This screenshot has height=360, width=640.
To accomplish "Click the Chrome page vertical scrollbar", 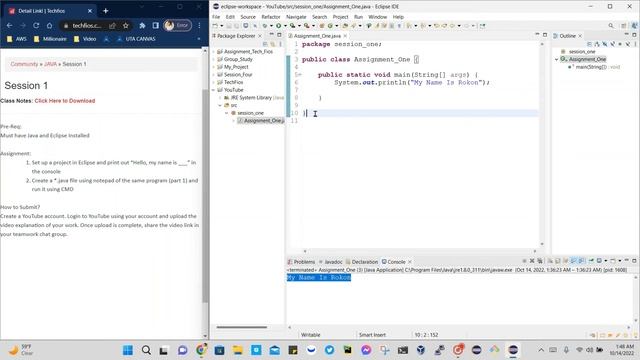I will pyautogui.click(x=205, y=196).
